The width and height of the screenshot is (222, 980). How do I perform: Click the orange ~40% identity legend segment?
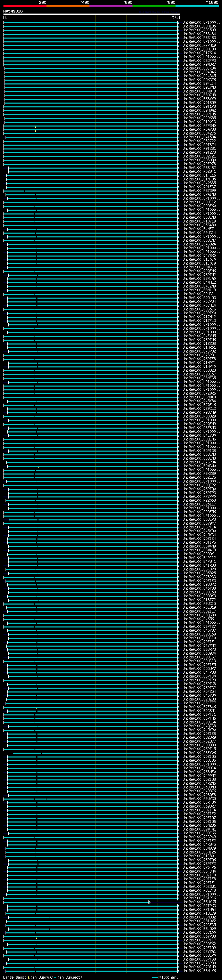(68, 6)
